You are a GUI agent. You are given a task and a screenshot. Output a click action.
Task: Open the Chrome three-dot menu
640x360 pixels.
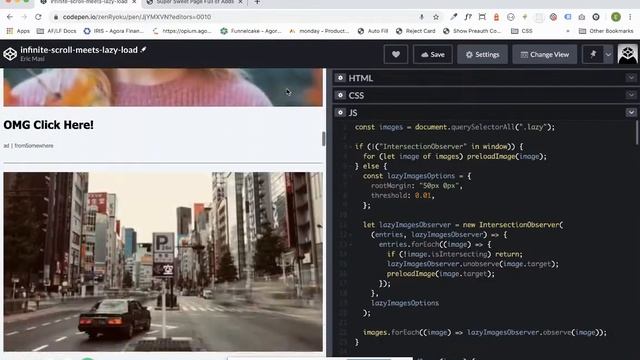630,17
